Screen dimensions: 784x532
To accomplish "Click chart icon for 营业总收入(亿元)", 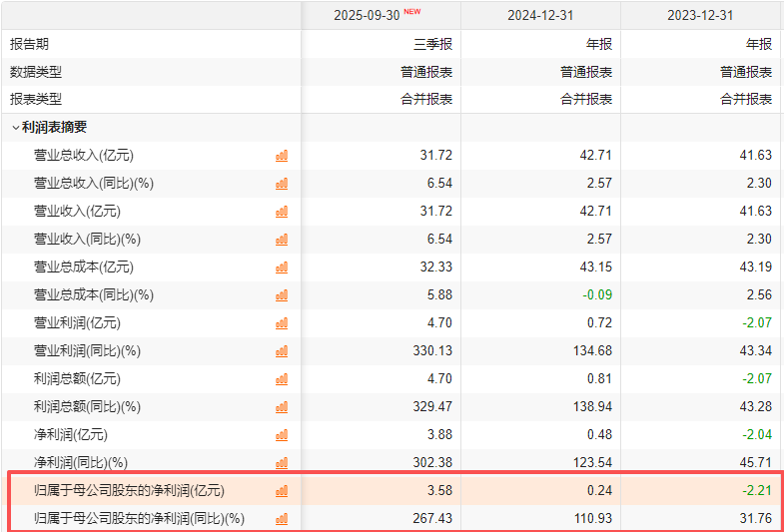I will point(282,156).
